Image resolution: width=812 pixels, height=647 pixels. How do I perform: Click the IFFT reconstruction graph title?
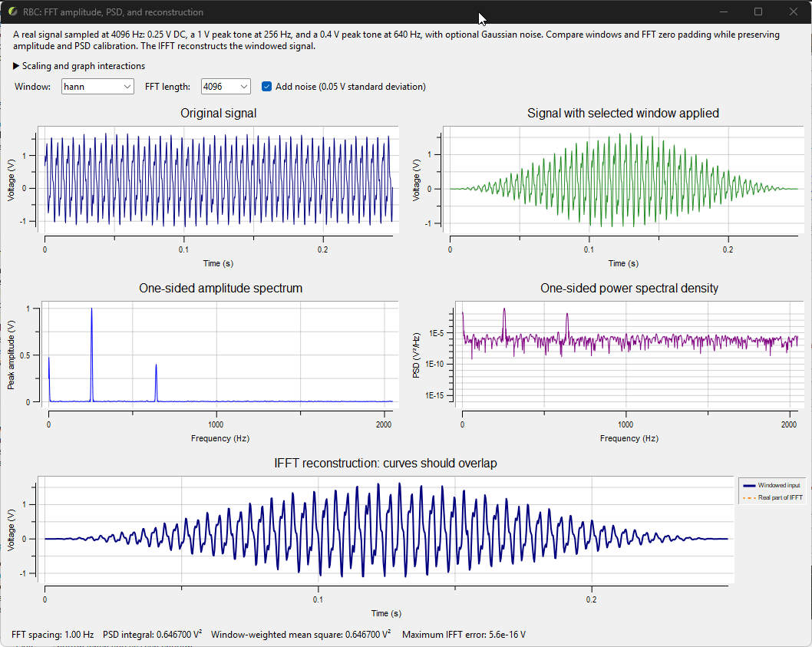(385, 463)
